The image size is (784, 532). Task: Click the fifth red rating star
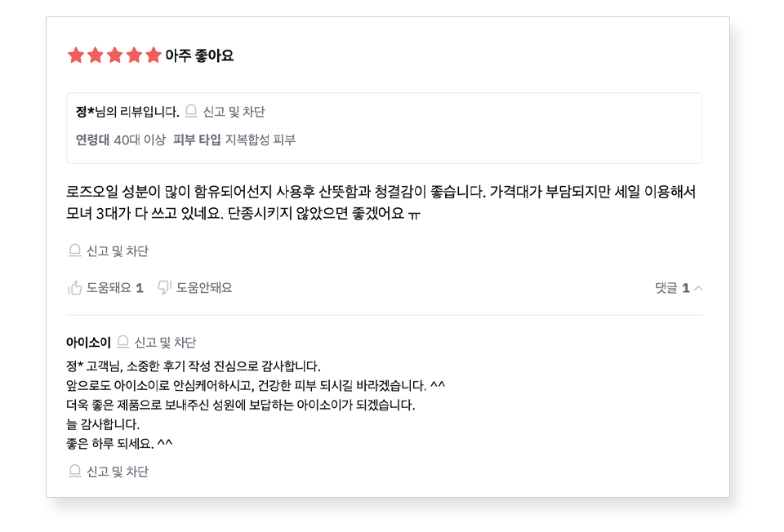pos(154,55)
